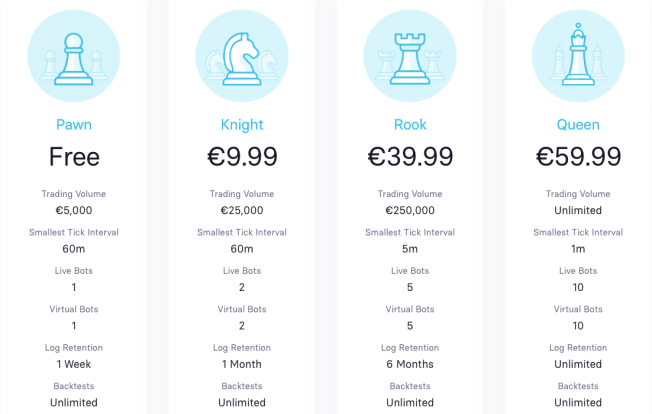Select the Pawn plan title
This screenshot has height=414, width=652.
(x=74, y=124)
